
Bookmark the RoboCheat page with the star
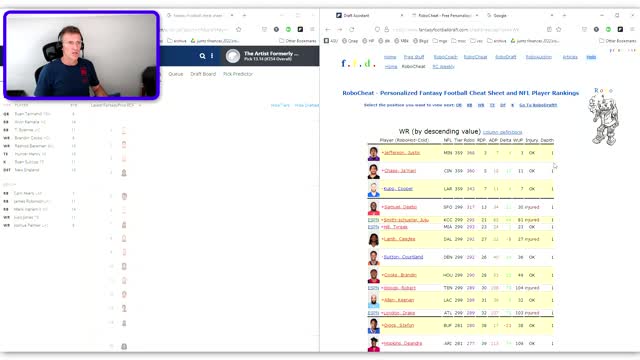[x=559, y=29]
